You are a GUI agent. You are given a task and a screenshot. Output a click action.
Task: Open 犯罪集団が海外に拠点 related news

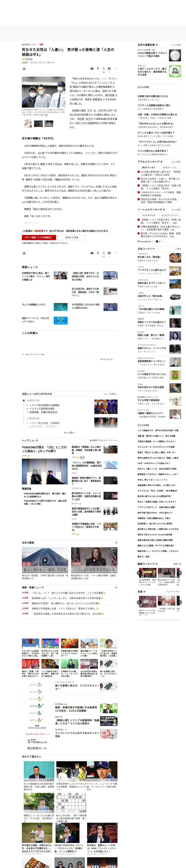36,276
